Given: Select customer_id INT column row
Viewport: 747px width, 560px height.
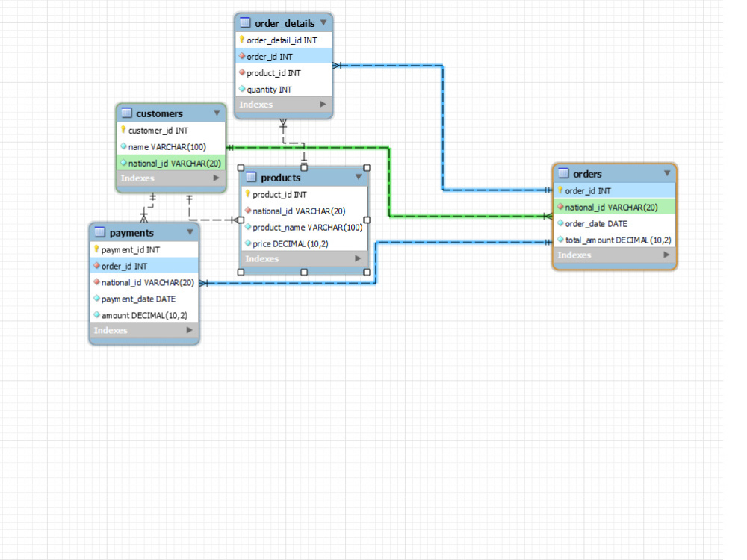Looking at the screenshot, I should click(171, 130).
